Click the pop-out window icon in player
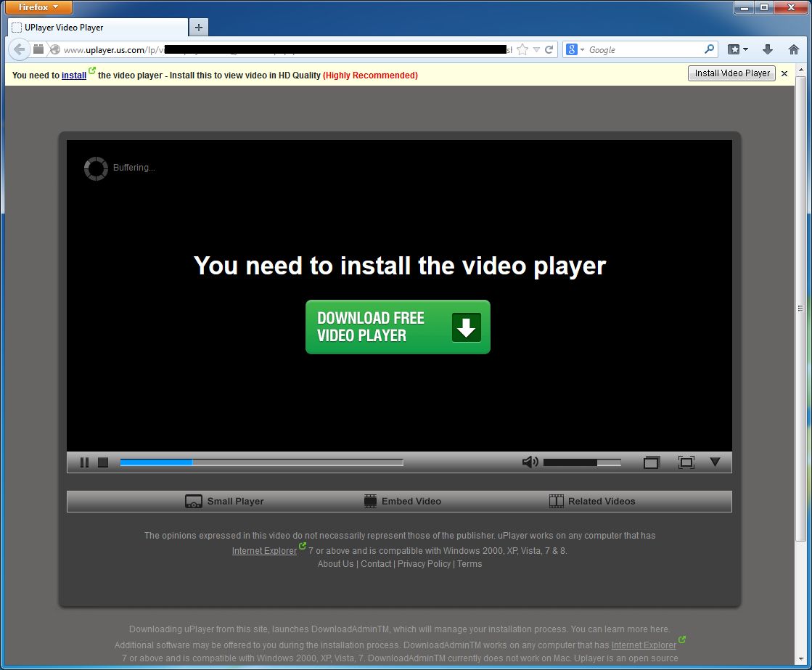Image resolution: width=812 pixels, height=670 pixels. pyautogui.click(x=651, y=462)
